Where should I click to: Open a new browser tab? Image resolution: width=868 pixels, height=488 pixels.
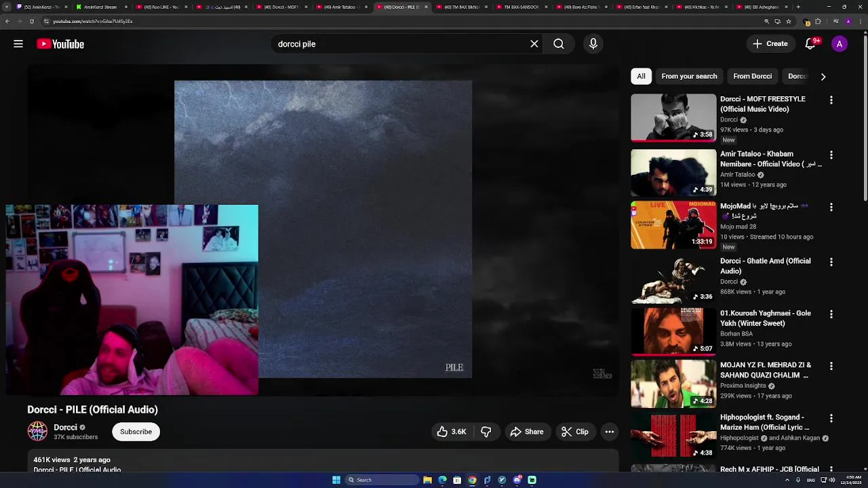pos(798,7)
